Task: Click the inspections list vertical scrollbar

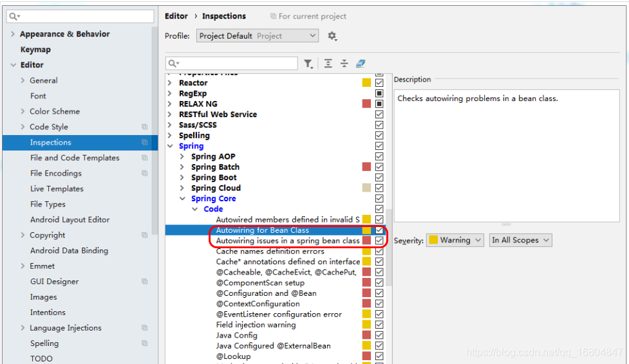Action: [389, 246]
